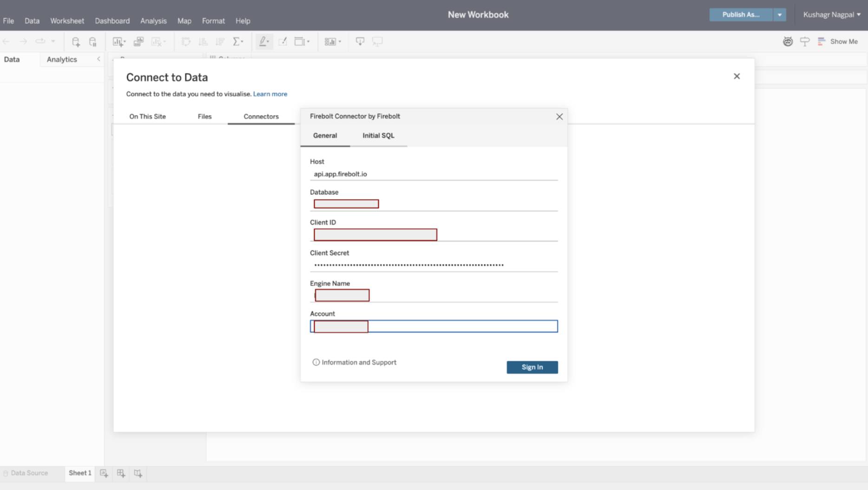Click the Totals sigma icon
The height and width of the screenshot is (490, 868).
pos(237,42)
